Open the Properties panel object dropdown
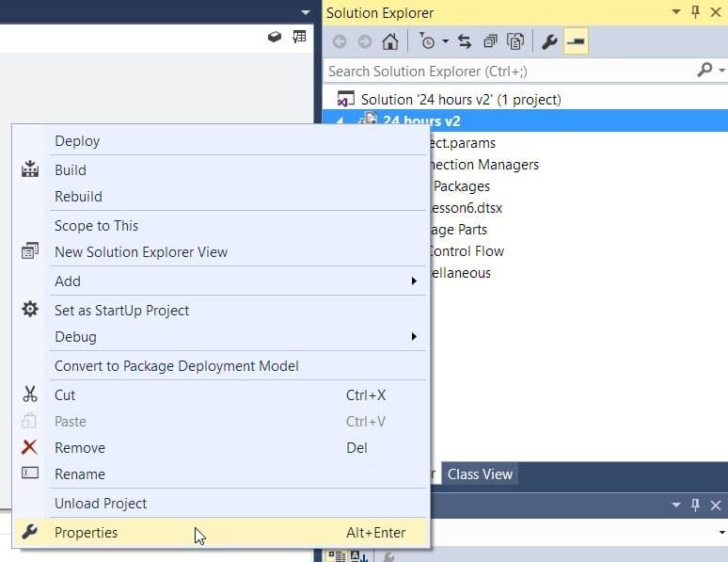 tap(722, 533)
